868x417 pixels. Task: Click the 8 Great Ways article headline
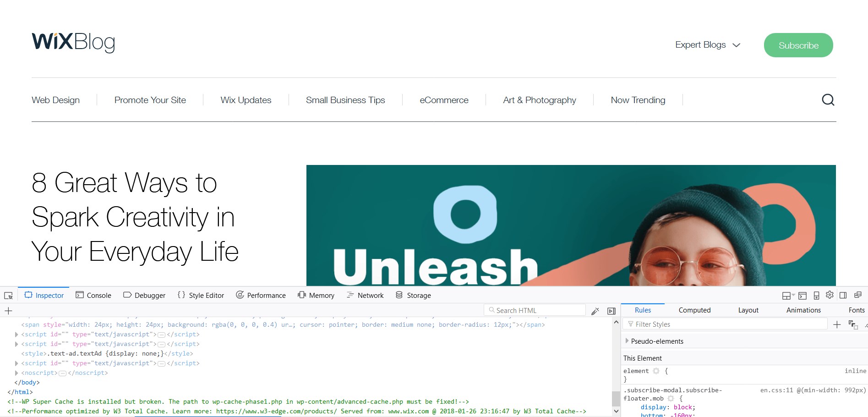pos(135,217)
